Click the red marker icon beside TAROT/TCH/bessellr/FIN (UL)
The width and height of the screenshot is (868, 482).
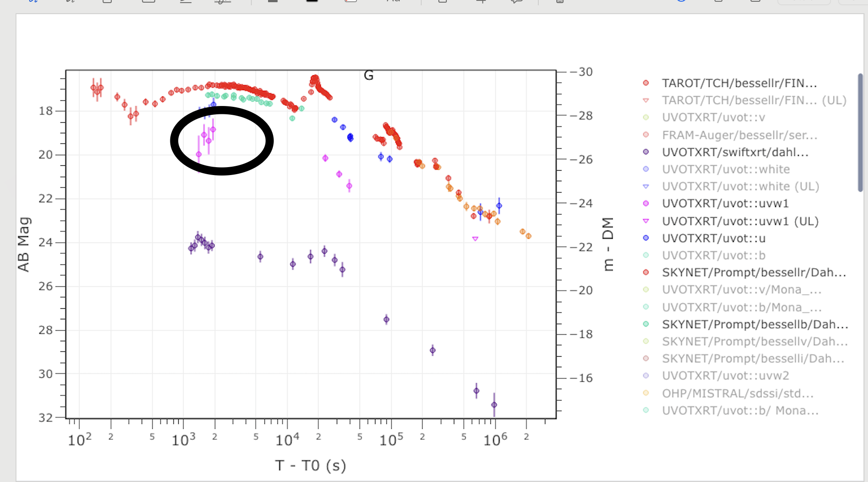click(646, 100)
